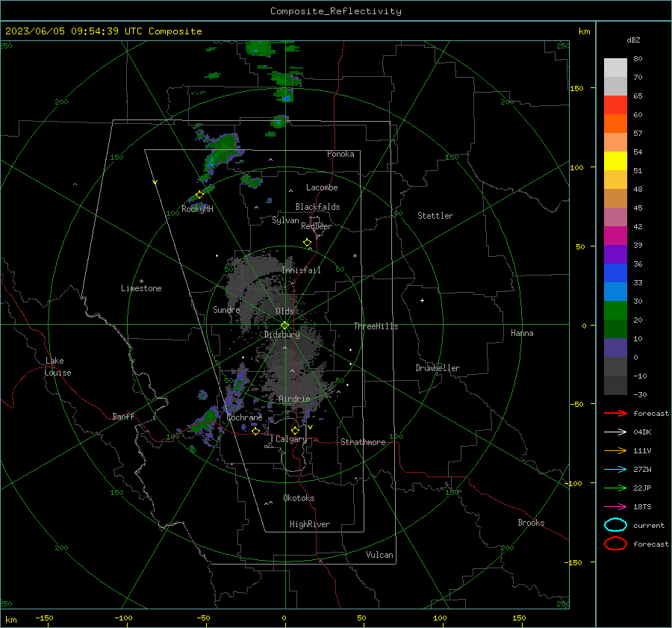Image resolution: width=672 pixels, height=628 pixels.
Task: Select the Okotoks map label
Action: coord(299,498)
